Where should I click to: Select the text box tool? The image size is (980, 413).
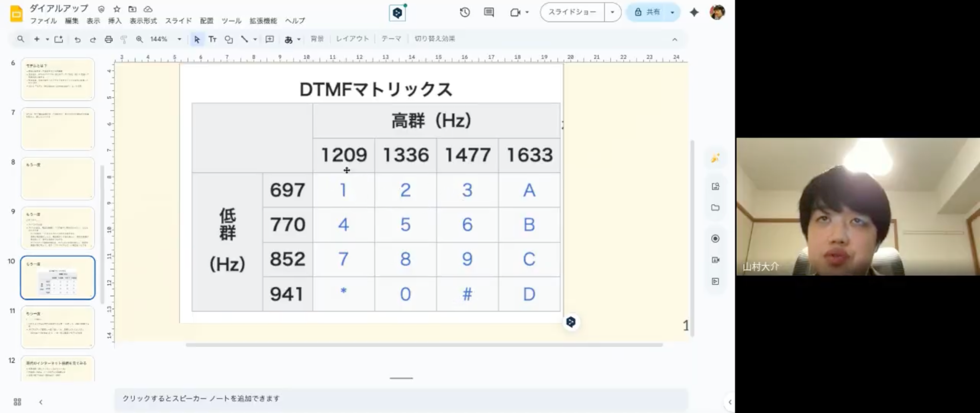point(212,39)
